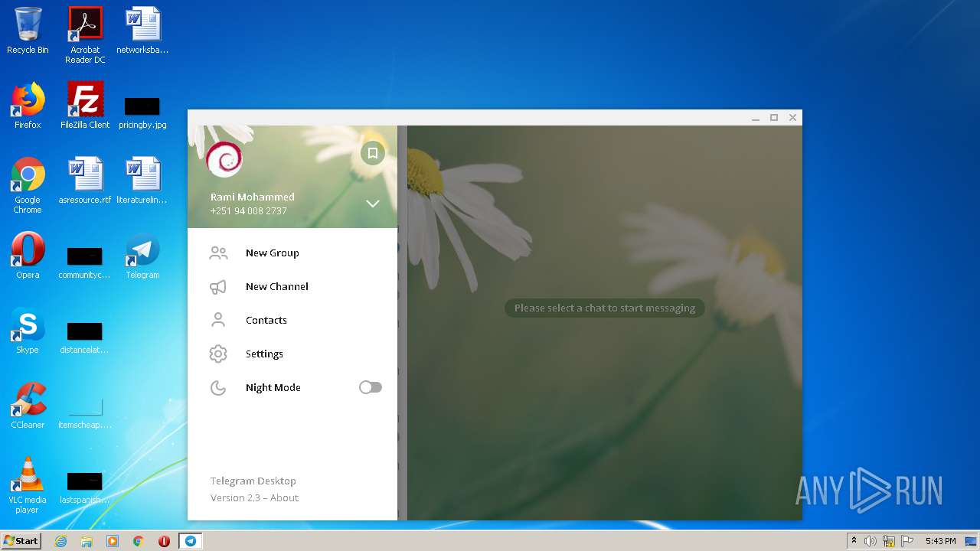Open Windows Media Player from taskbar

pos(113,541)
